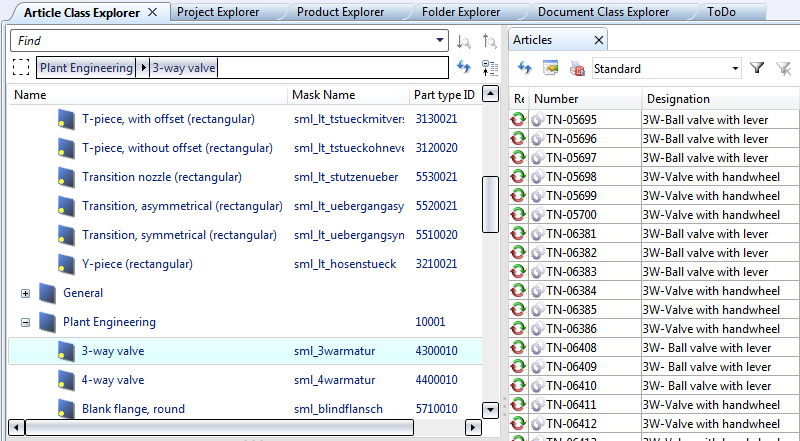Click the find previous search icon
This screenshot has height=441, width=800.
(489, 41)
